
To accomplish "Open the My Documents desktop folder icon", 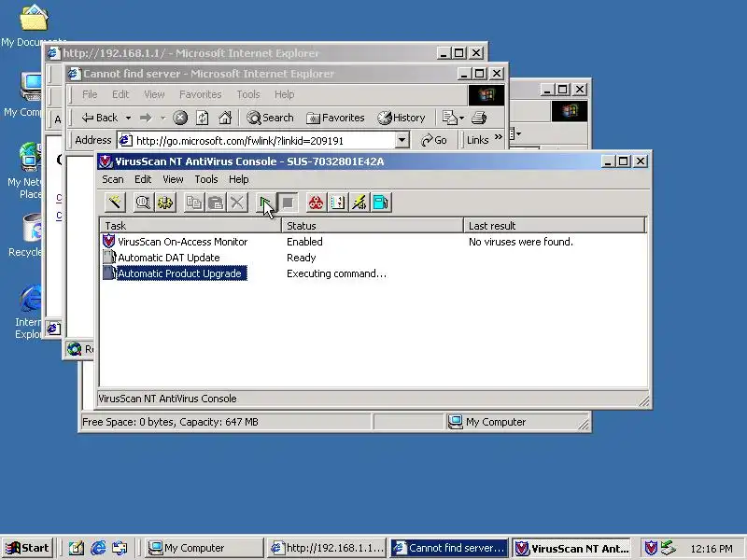I will (34, 18).
